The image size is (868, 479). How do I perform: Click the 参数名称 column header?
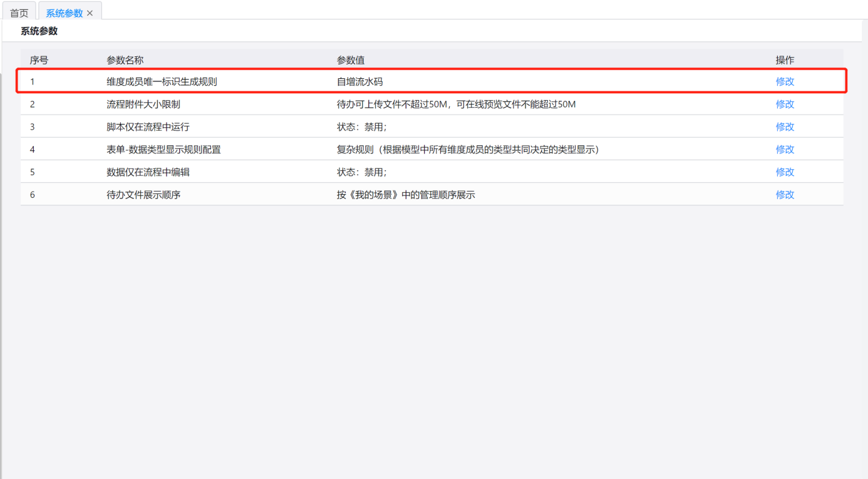(125, 60)
